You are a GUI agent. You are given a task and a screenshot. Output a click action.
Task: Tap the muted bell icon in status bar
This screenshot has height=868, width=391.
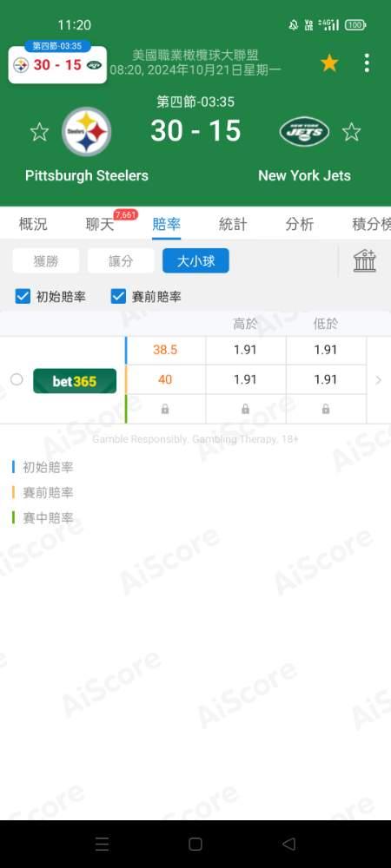pos(294,25)
